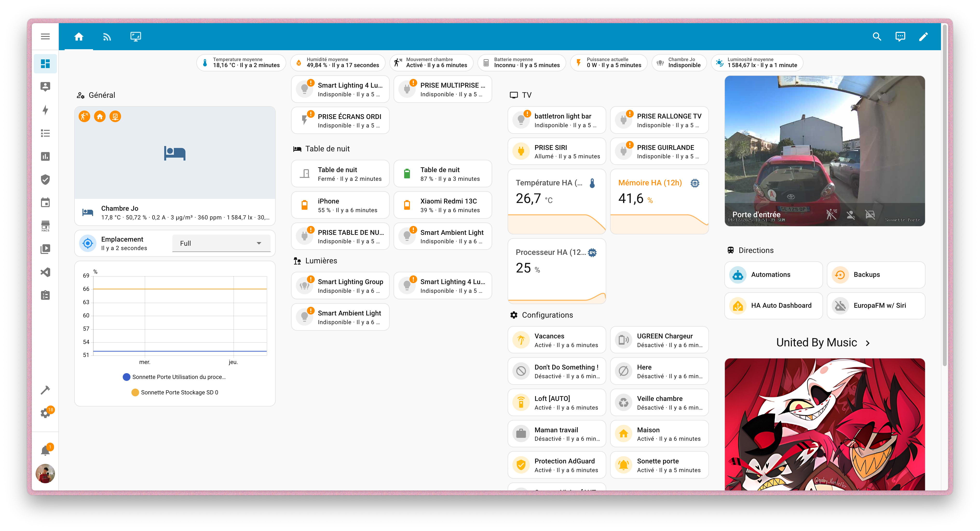Click Temperature moyenne badge
The width and height of the screenshot is (980, 531).
click(x=241, y=63)
